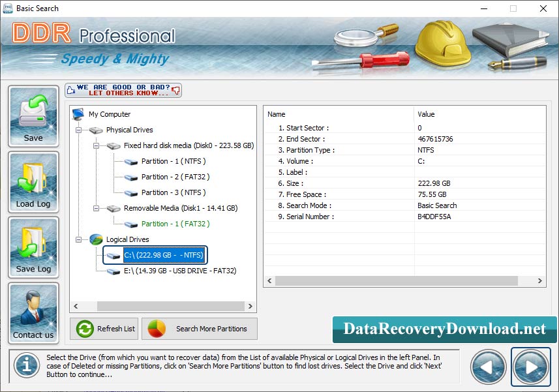Image resolution: width=559 pixels, height=392 pixels.
Task: Select Removable Media (Disk1 - 14.41 GB)
Action: coord(181,208)
